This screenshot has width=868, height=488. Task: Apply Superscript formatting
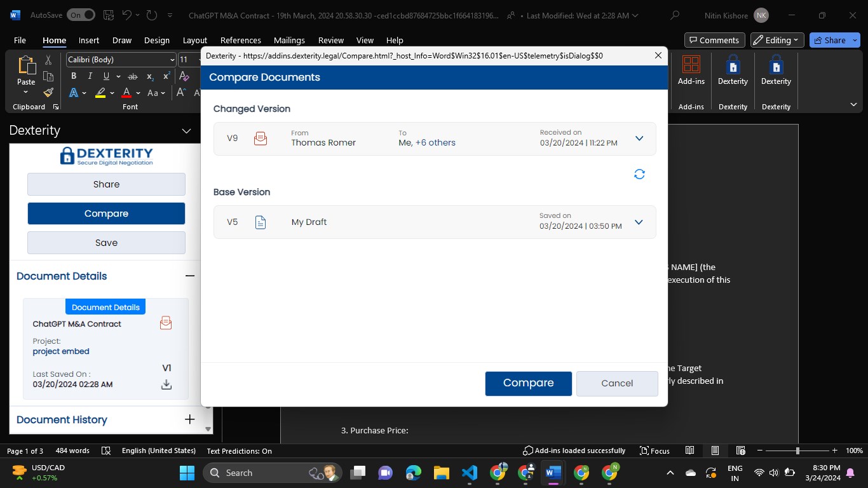166,76
